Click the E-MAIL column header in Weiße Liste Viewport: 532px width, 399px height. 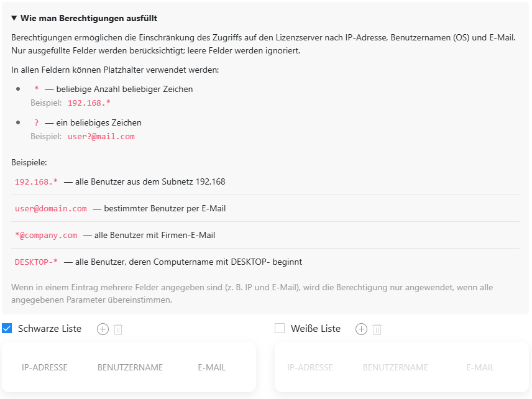[480, 367]
